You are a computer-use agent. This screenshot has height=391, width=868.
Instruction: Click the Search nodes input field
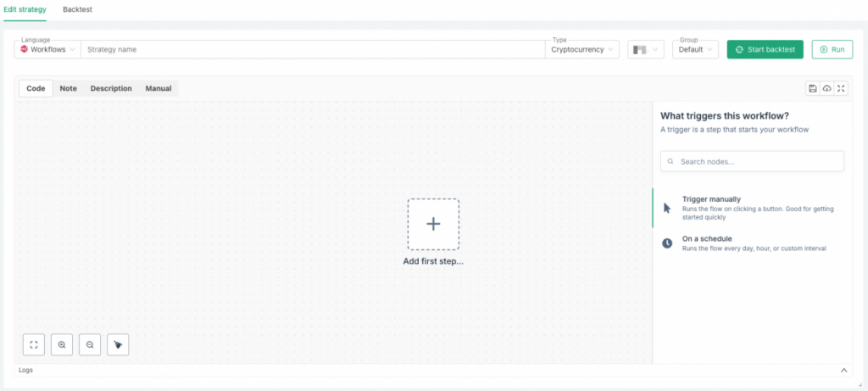coord(752,161)
